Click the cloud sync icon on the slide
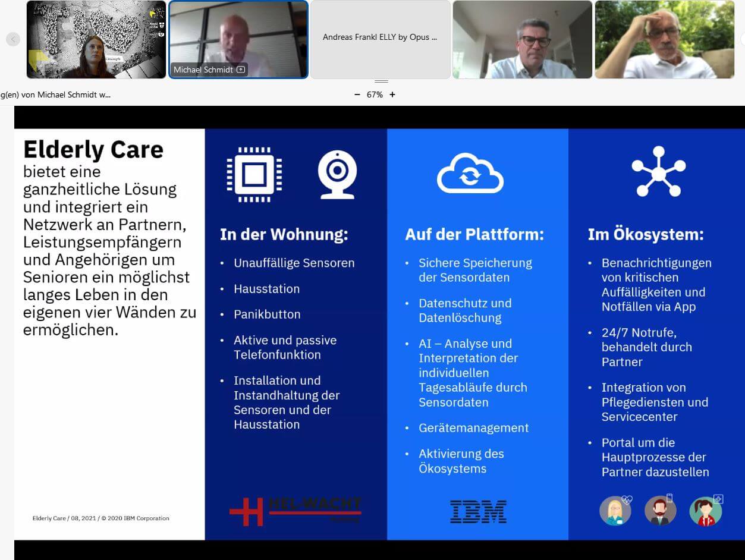The image size is (745, 560). (470, 173)
